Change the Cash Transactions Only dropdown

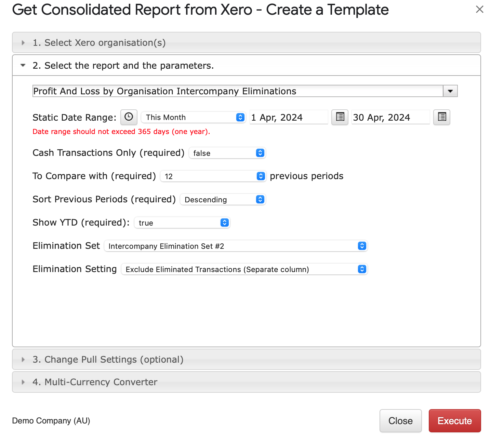pyautogui.click(x=227, y=153)
